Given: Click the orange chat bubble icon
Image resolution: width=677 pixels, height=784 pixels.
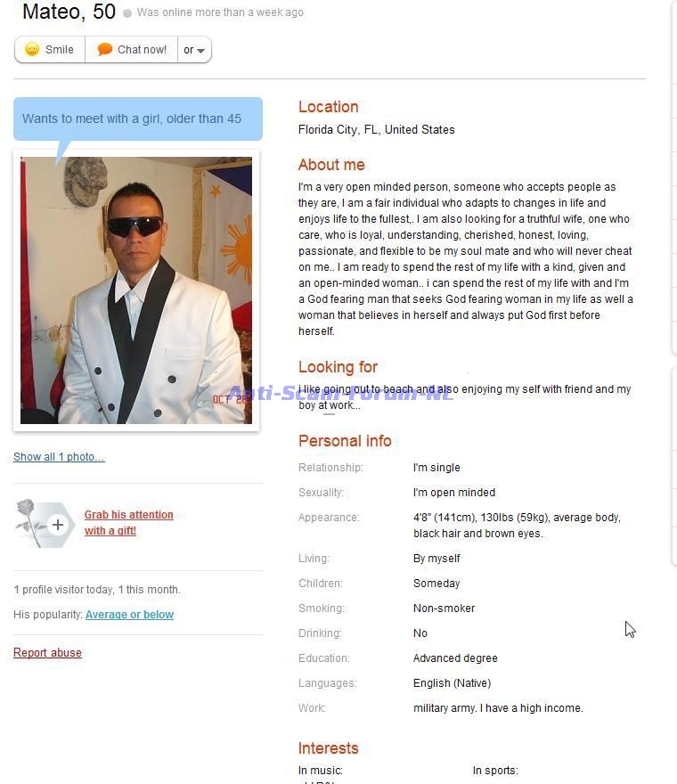Looking at the screenshot, I should point(104,49).
